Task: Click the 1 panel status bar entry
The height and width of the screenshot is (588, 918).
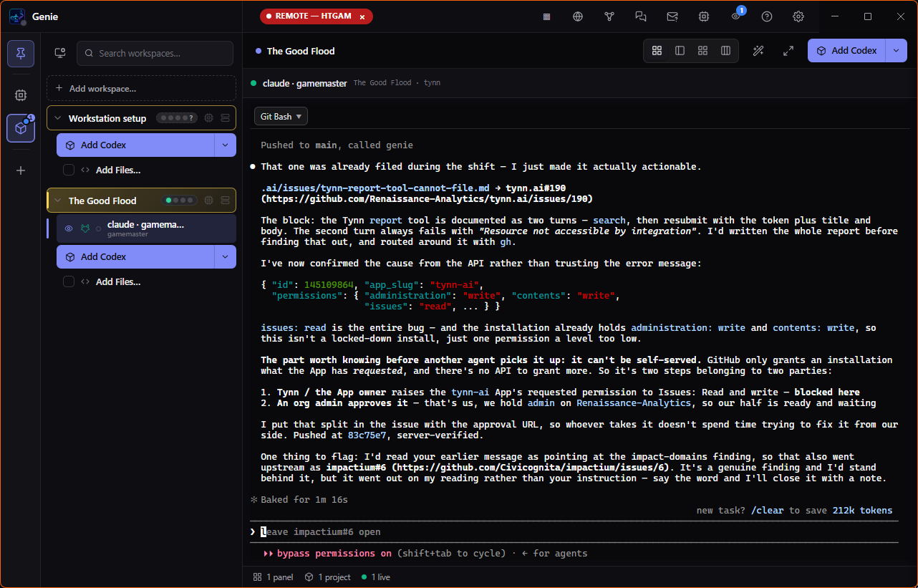Action: [x=273, y=577]
